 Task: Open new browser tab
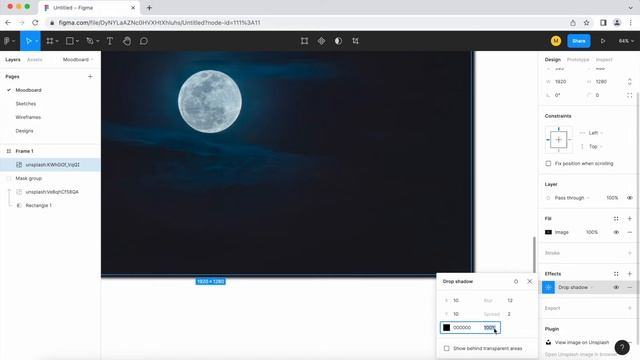149,8
